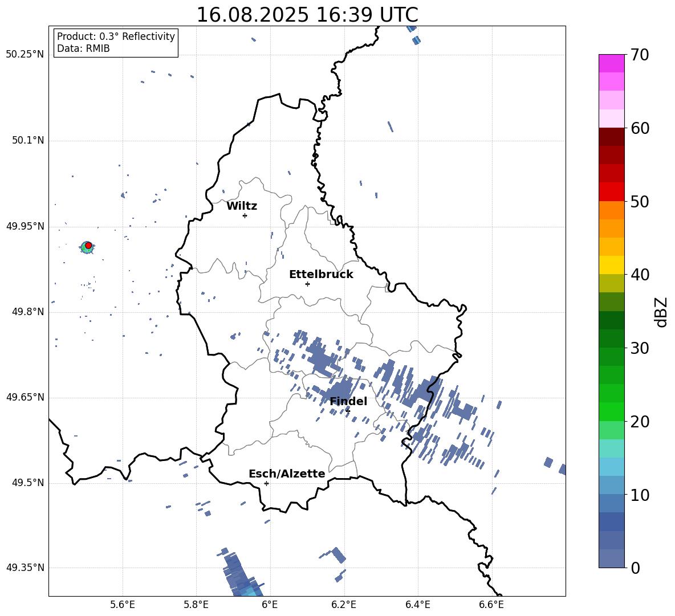Click the yellow colorbar segment at 40
675x616 pixels.
click(611, 265)
